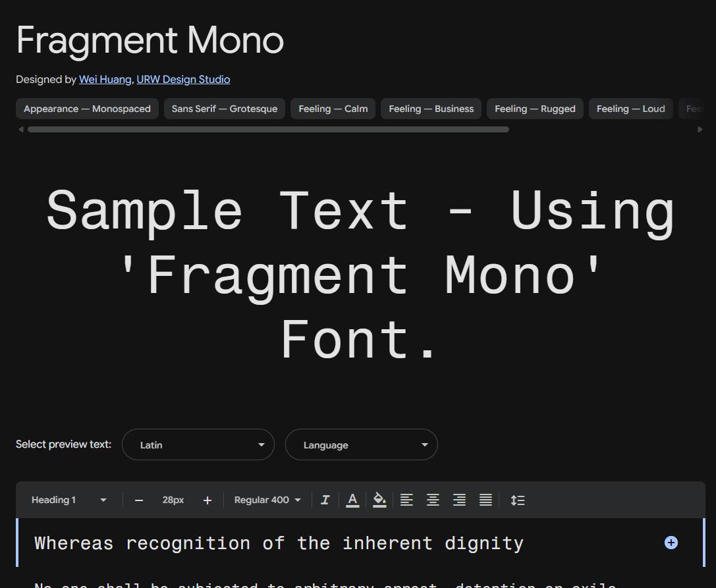
Task: Align text left
Action: click(x=406, y=500)
